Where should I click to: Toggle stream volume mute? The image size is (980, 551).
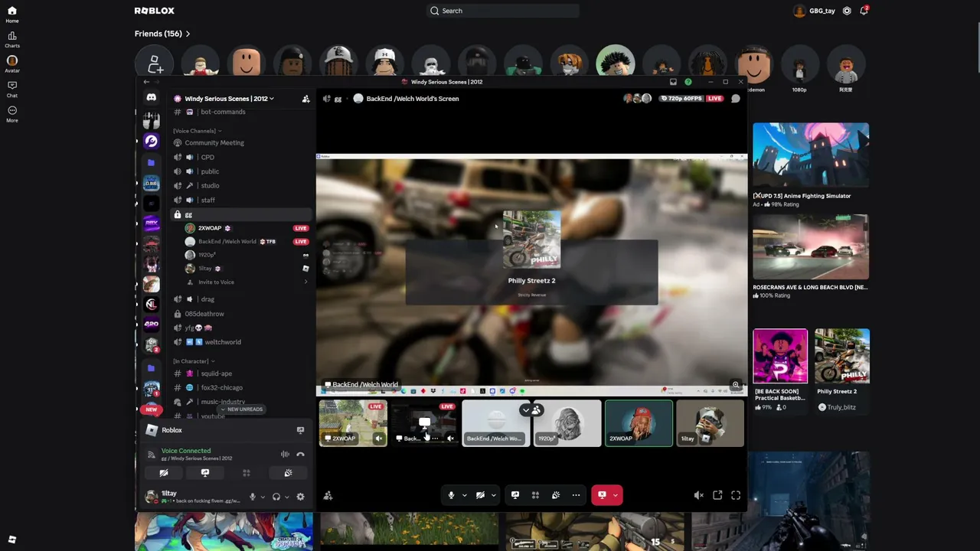(698, 495)
